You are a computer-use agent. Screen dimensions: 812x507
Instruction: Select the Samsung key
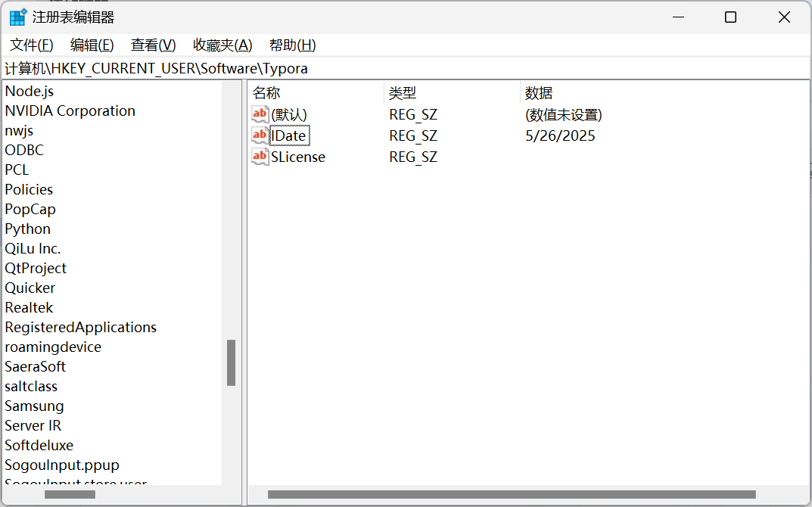click(34, 406)
